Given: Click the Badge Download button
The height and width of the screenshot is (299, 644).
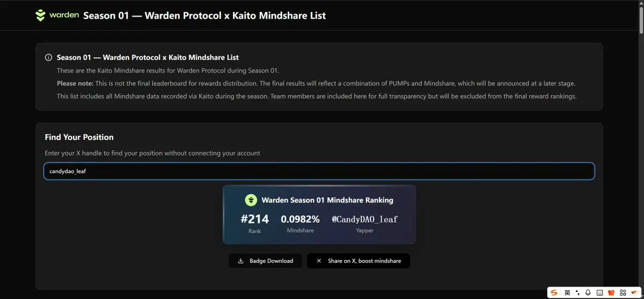Looking at the screenshot, I should point(265,261).
